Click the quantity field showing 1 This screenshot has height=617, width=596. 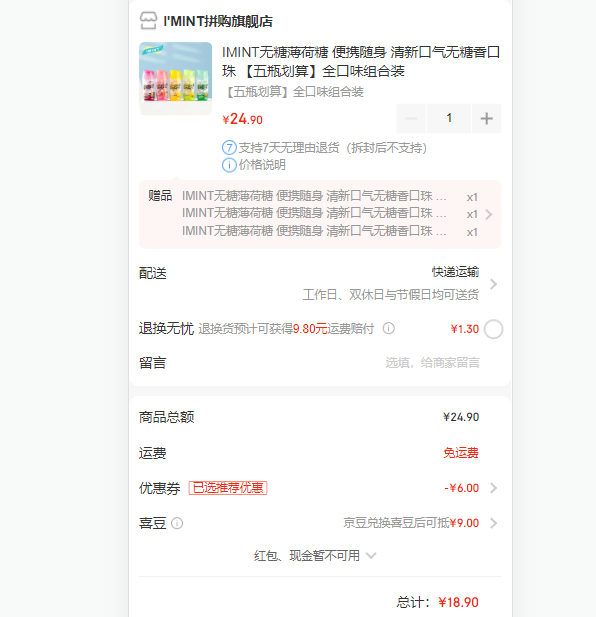tap(449, 118)
